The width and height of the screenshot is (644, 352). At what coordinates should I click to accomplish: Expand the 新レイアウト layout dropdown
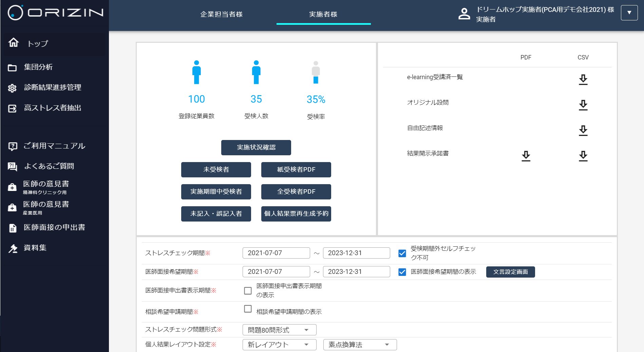[x=279, y=345]
